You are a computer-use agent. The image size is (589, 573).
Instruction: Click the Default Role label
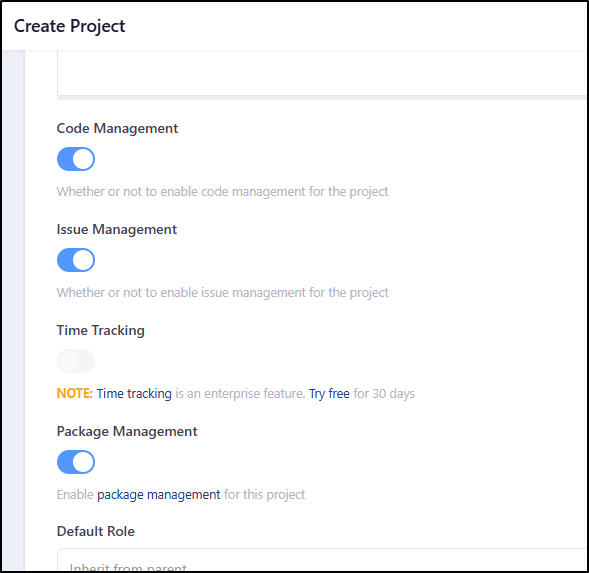[96, 531]
